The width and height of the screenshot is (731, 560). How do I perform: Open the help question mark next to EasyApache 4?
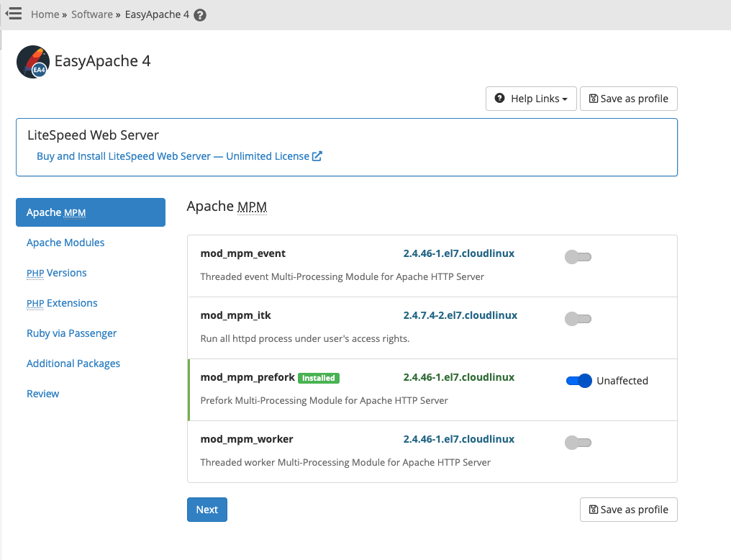pos(200,15)
